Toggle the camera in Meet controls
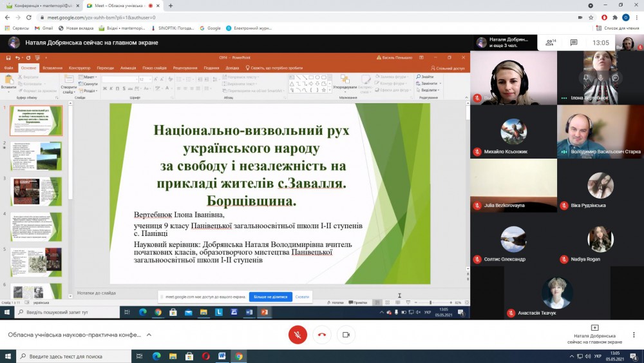This screenshot has height=363, width=644. pyautogui.click(x=346, y=335)
